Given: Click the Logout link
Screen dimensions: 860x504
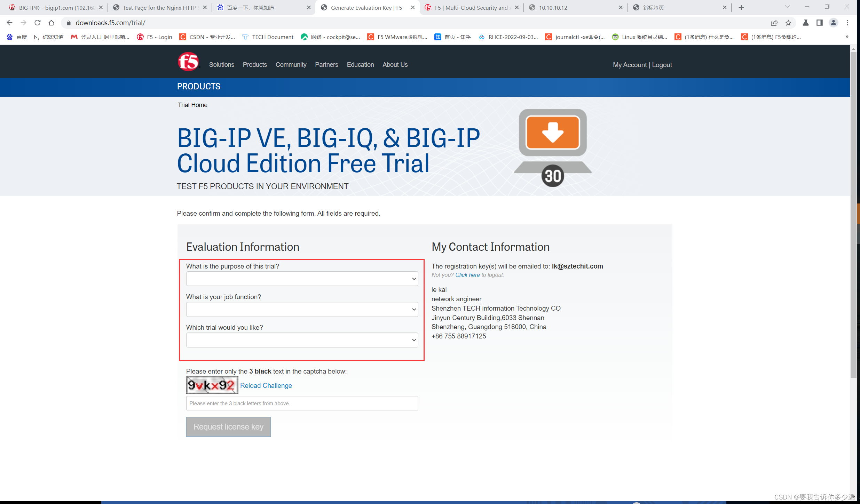Looking at the screenshot, I should click(662, 65).
